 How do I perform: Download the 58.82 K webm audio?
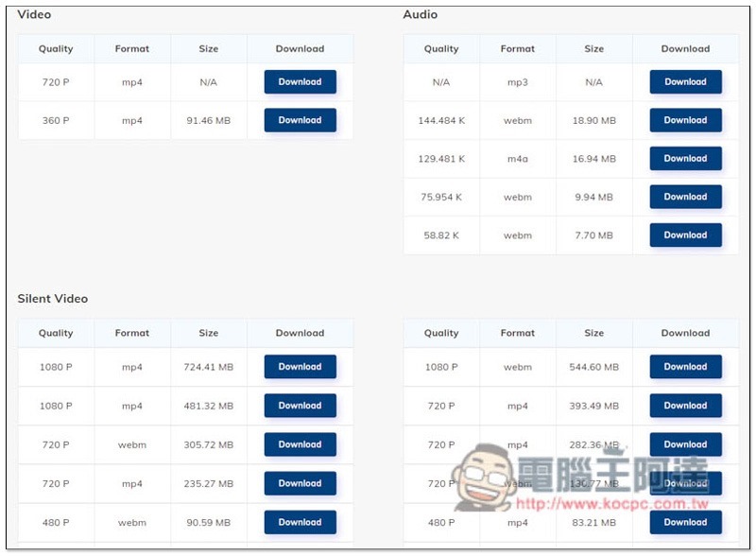click(686, 235)
